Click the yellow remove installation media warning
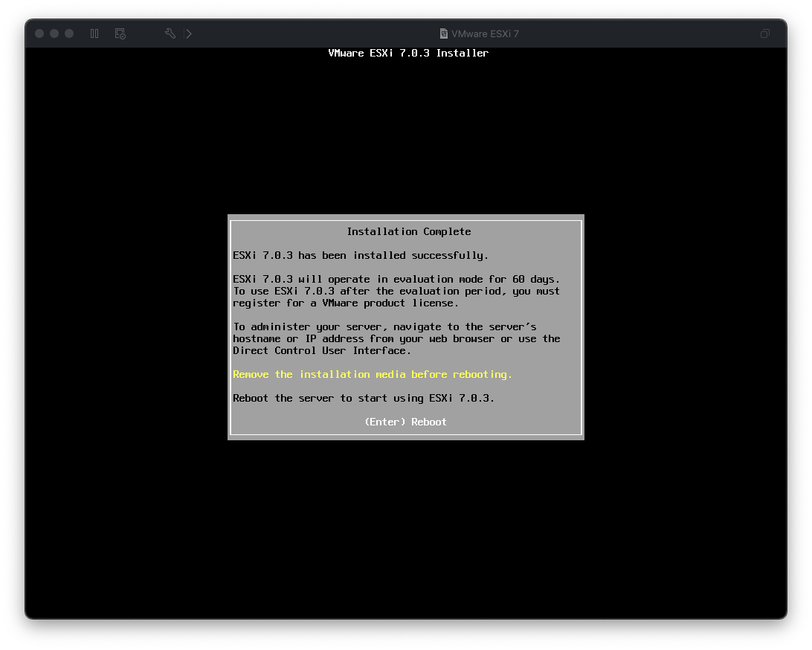The width and height of the screenshot is (812, 650). 372,374
